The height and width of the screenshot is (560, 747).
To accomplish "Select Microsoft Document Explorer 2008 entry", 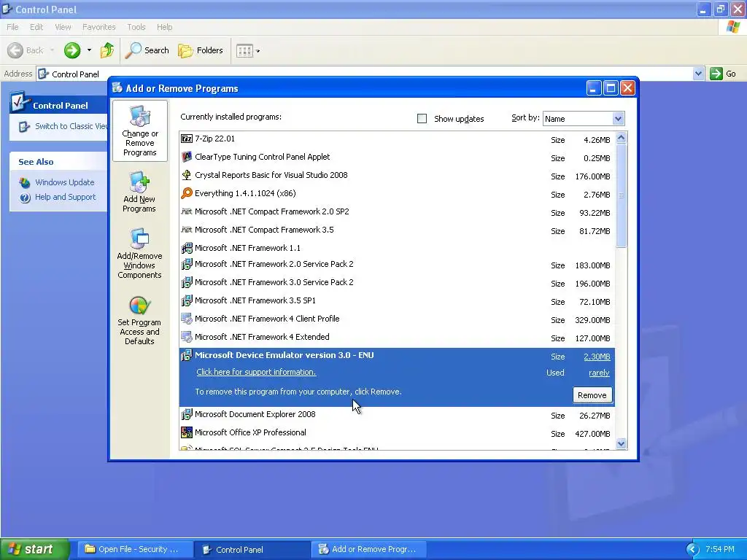I will [x=397, y=415].
